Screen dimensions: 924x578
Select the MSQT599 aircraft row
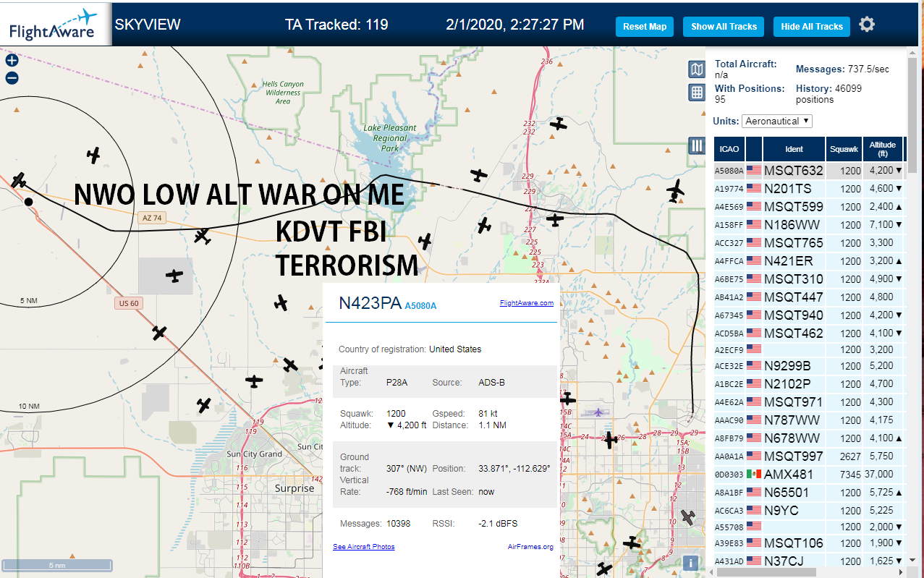809,207
